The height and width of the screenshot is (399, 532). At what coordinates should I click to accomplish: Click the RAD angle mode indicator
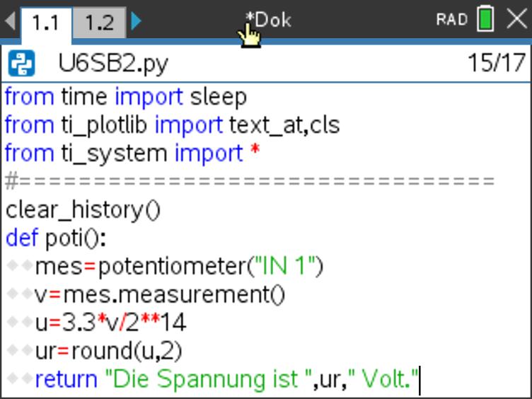[x=452, y=20]
